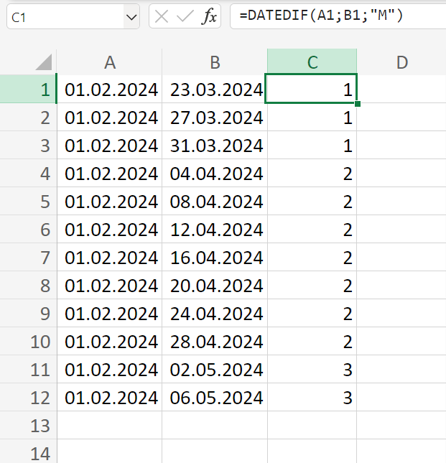Click cell B3 with 31.03.2024

click(215, 145)
